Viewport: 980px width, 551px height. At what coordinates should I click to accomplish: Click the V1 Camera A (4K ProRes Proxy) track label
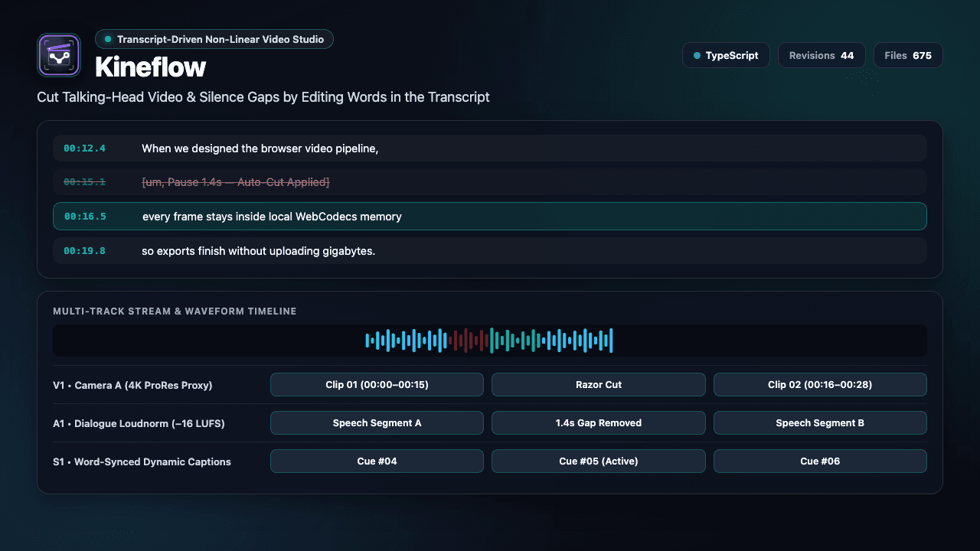132,385
